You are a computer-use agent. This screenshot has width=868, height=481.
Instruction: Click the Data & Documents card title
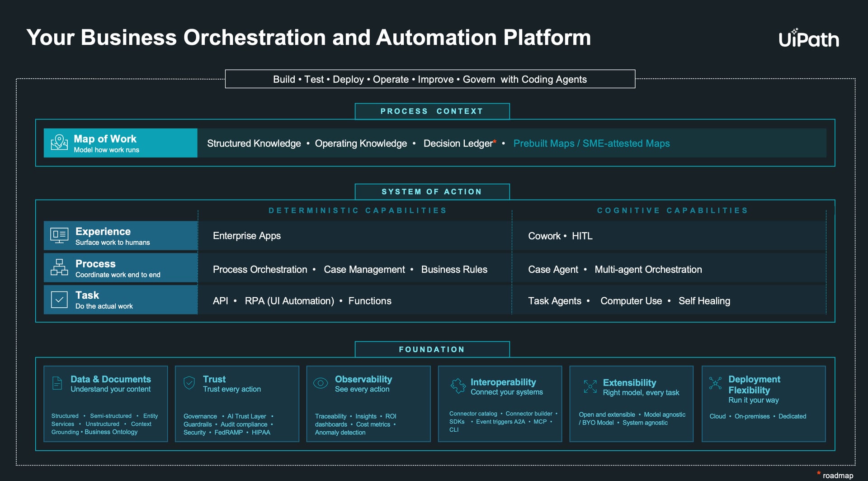coord(111,379)
